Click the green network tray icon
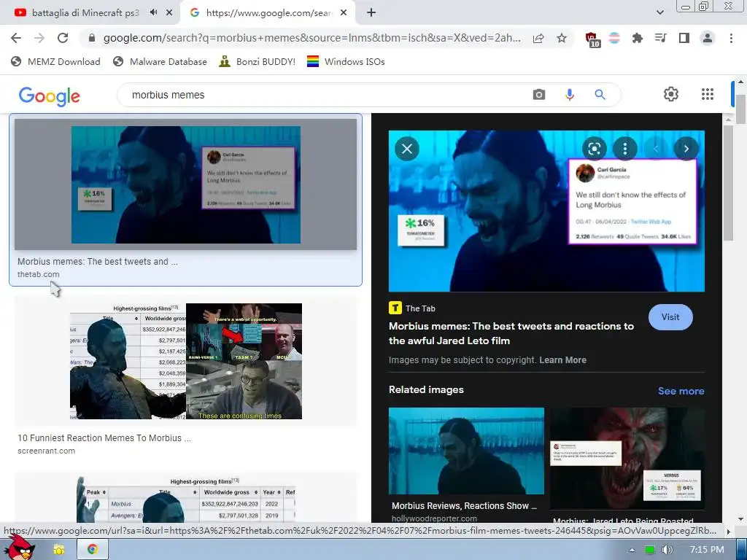Image resolution: width=747 pixels, height=560 pixels. coord(649,550)
